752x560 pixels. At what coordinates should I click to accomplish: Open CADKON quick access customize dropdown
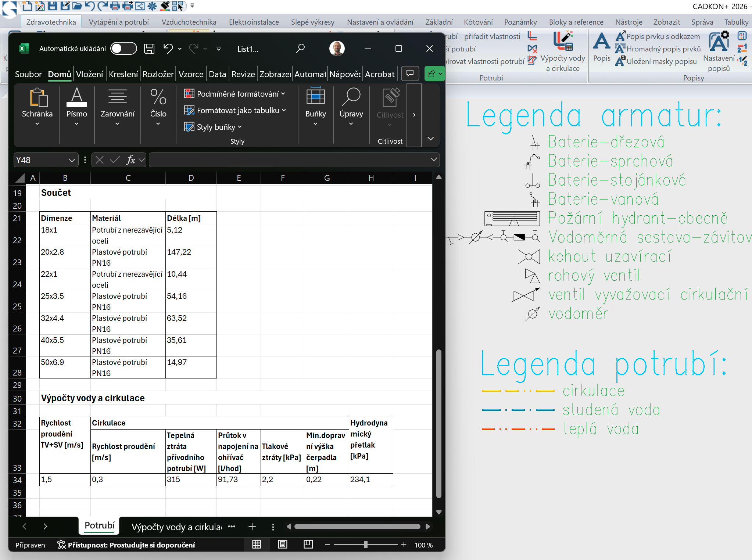click(x=192, y=6)
